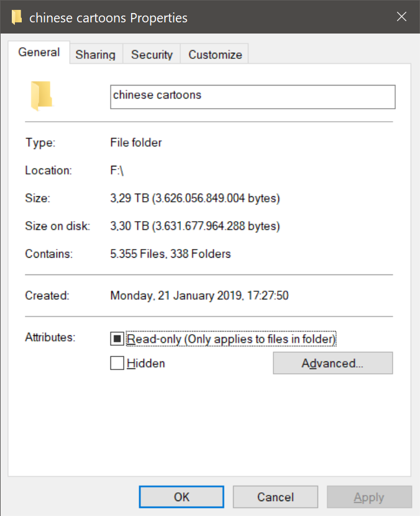Click the large folder icon beside the name field
420x516 pixels.
pyautogui.click(x=42, y=96)
